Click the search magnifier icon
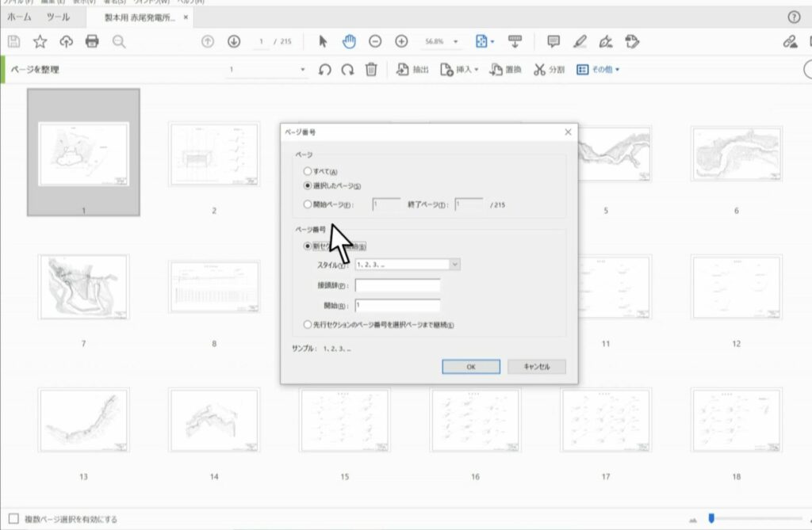This screenshot has width=812, height=530. 119,41
